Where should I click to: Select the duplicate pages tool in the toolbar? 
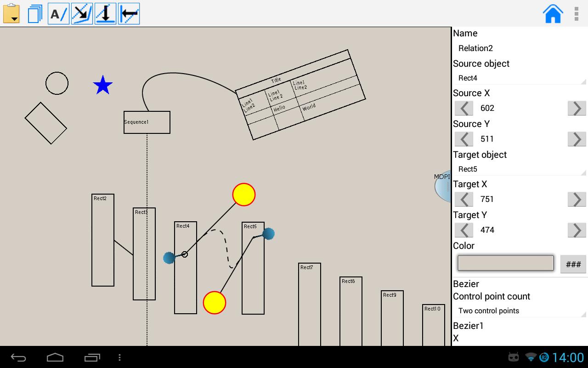point(34,13)
